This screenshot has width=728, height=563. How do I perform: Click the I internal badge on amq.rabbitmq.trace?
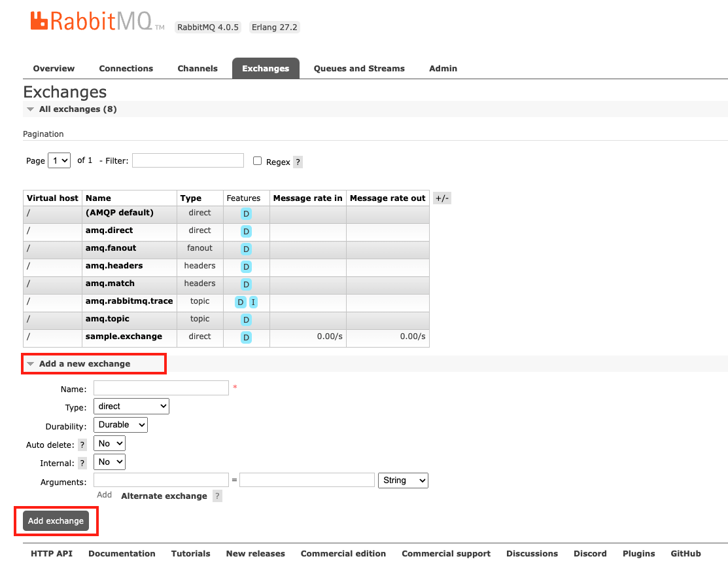[253, 302]
